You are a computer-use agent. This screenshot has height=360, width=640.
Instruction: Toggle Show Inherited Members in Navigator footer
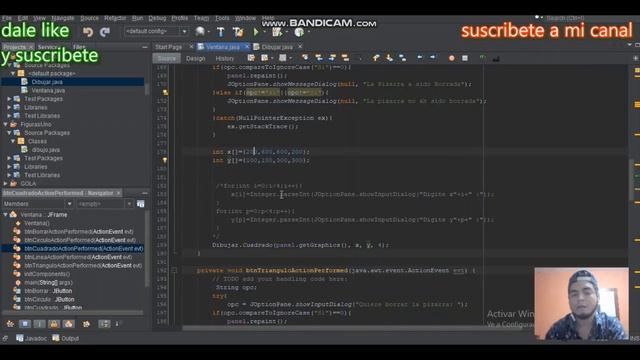pos(10,324)
